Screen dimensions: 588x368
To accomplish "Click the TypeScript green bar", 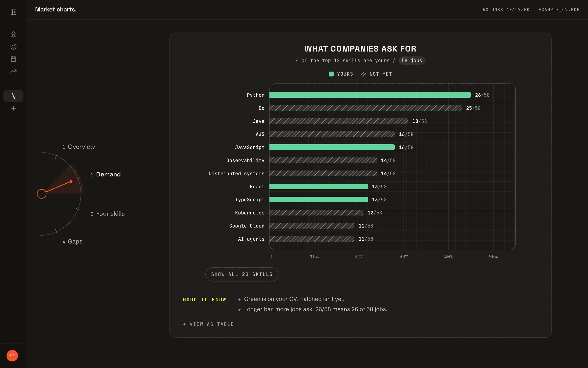I will point(318,200).
